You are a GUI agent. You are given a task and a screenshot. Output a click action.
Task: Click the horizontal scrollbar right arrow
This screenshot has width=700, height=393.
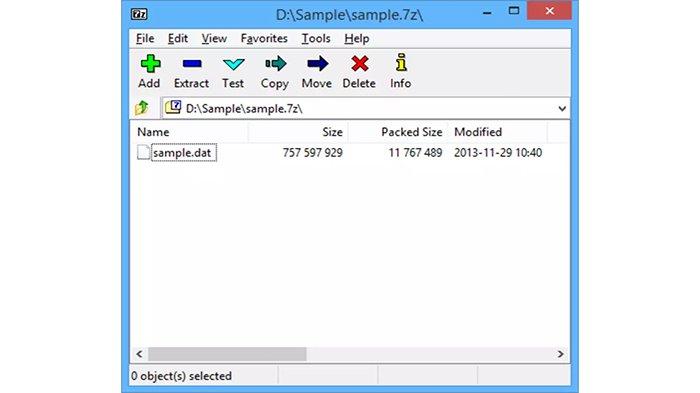pyautogui.click(x=561, y=354)
